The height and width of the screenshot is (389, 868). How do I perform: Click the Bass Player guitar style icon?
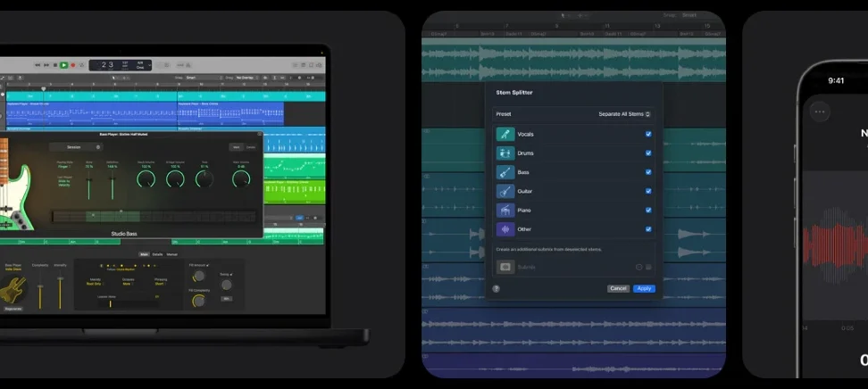[x=13, y=289]
